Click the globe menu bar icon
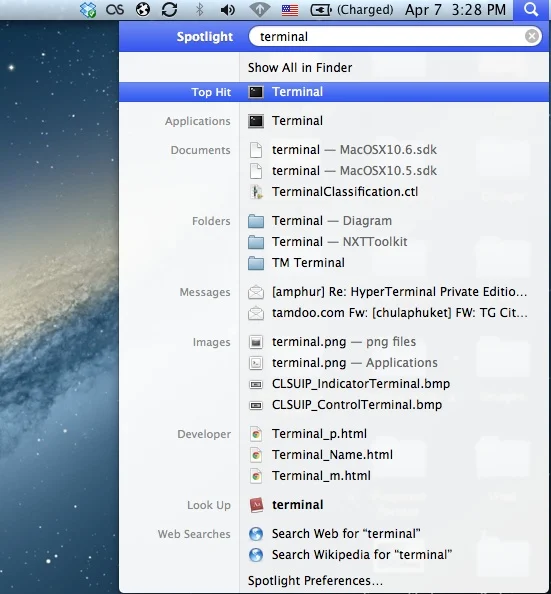This screenshot has height=594, width=551. (142, 9)
